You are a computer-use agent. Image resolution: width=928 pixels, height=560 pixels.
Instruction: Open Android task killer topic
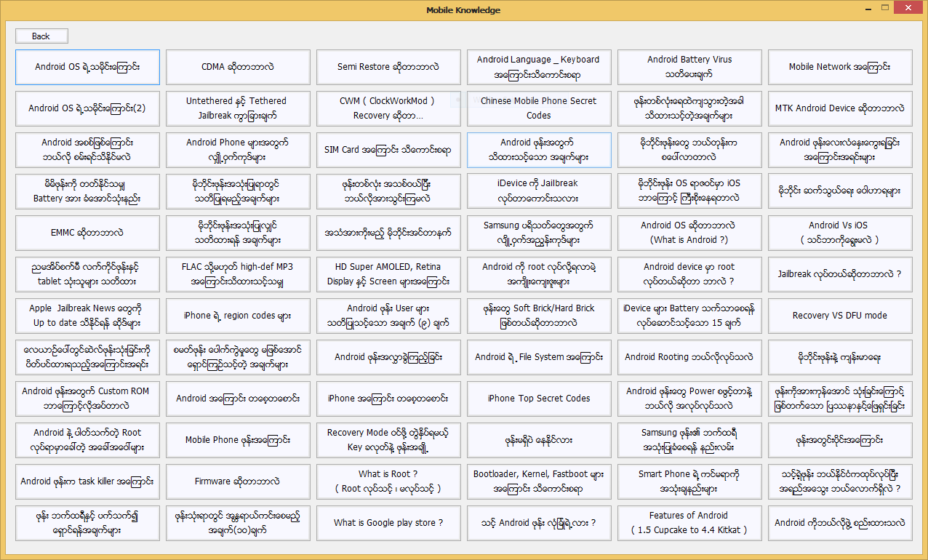(87, 481)
